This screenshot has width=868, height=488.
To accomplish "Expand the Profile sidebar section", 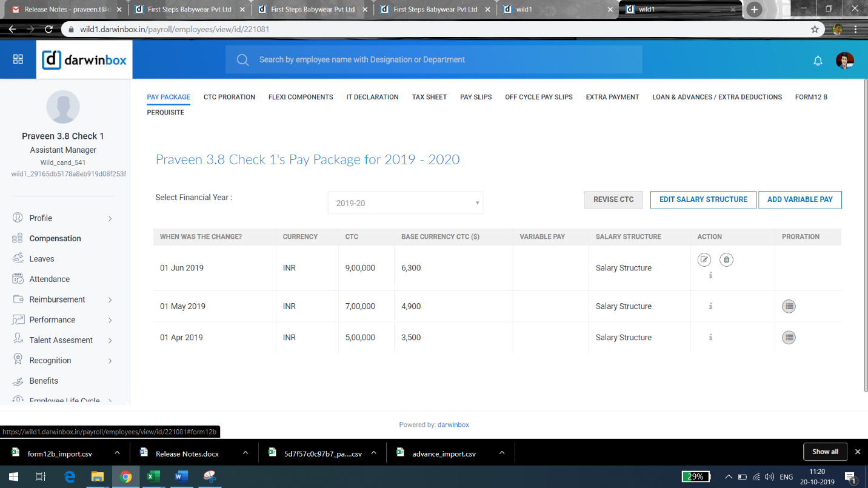I will point(110,218).
